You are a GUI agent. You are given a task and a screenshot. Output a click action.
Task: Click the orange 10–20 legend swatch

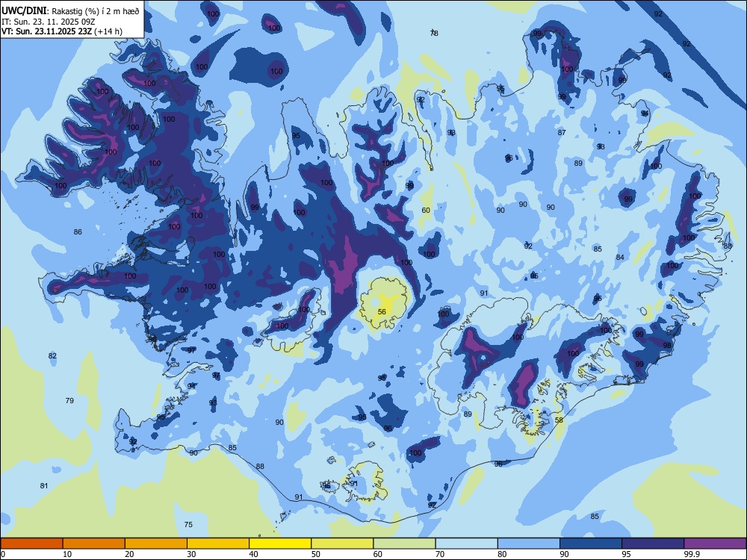click(94, 544)
